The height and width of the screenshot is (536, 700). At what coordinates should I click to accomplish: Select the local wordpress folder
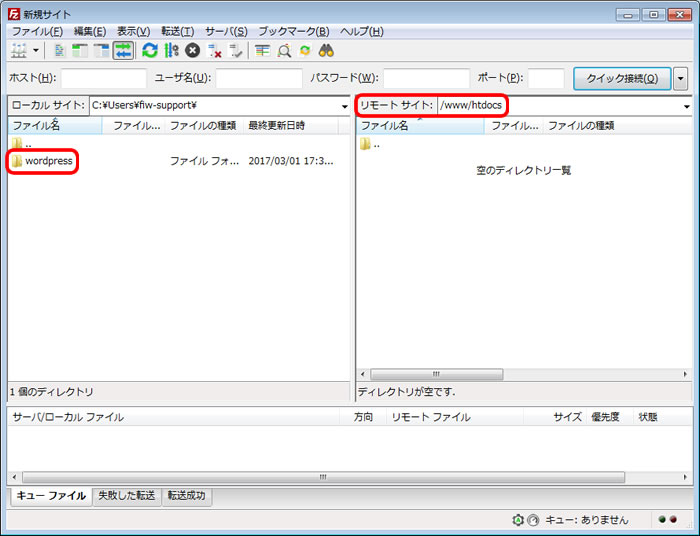(42, 161)
